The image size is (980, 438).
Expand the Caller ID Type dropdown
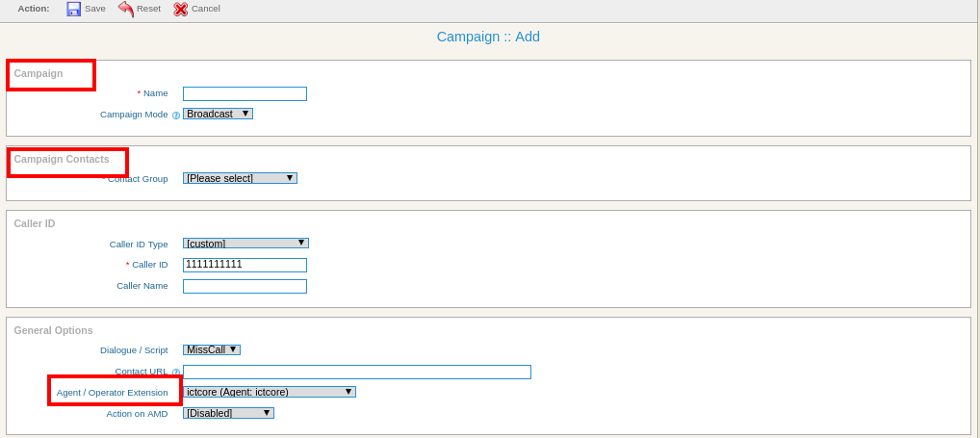[x=245, y=243]
